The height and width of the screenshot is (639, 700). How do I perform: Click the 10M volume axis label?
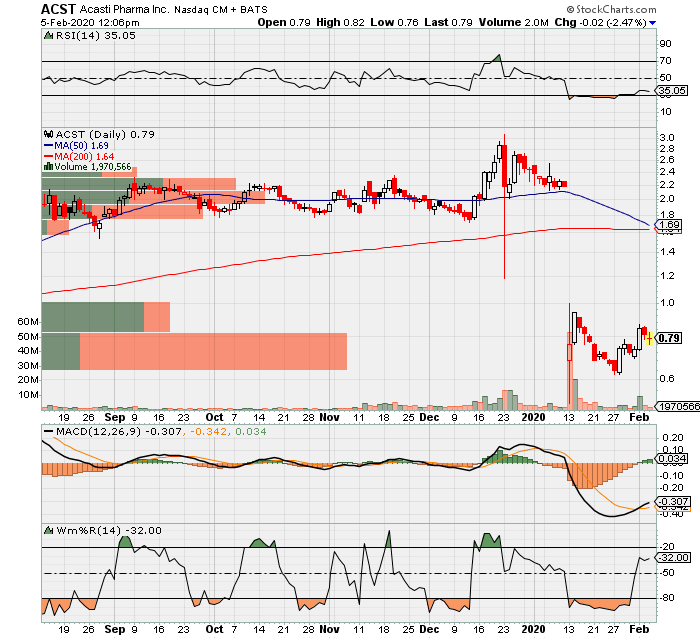click(28, 395)
